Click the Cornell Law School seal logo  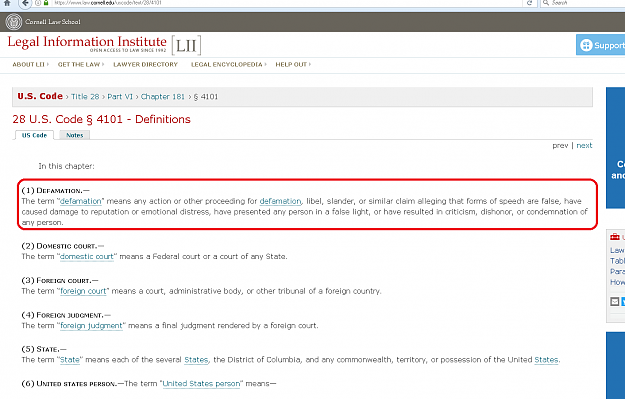tap(14, 22)
